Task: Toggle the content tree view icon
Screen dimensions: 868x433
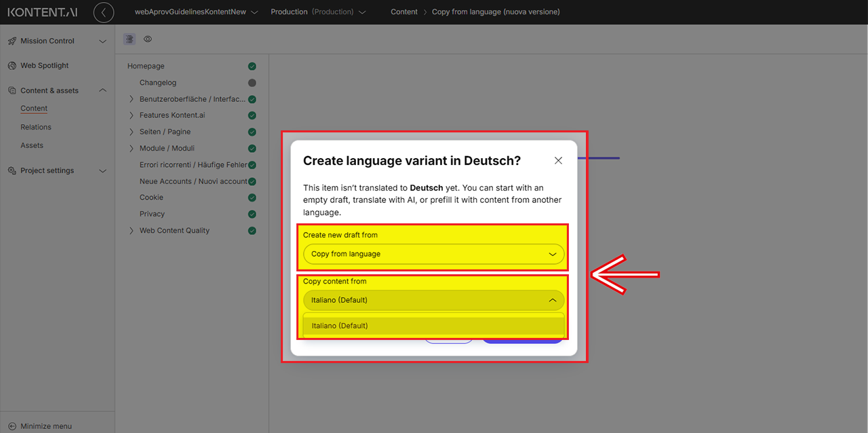Action: point(130,39)
